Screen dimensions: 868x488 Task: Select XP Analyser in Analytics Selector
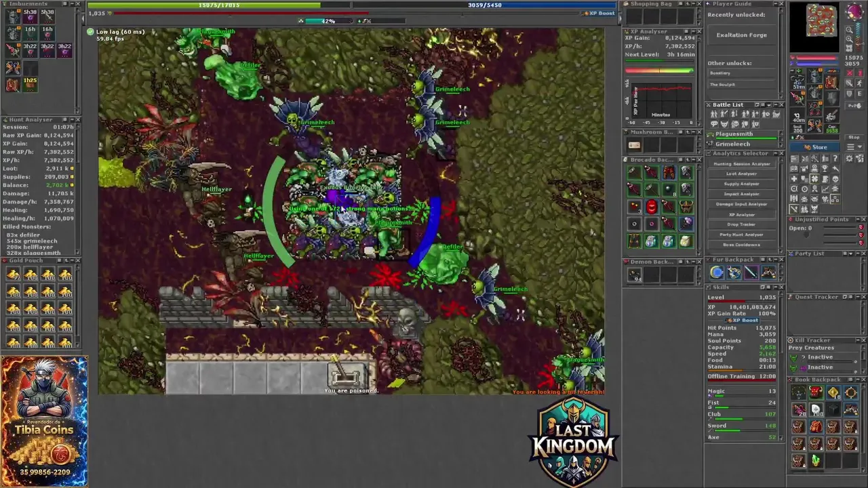pyautogui.click(x=742, y=215)
